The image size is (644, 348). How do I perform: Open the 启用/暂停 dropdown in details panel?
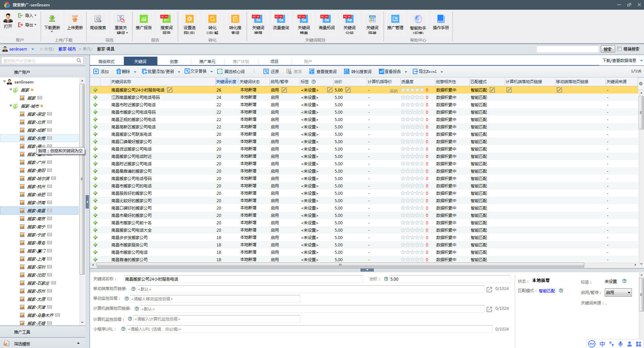618,293
